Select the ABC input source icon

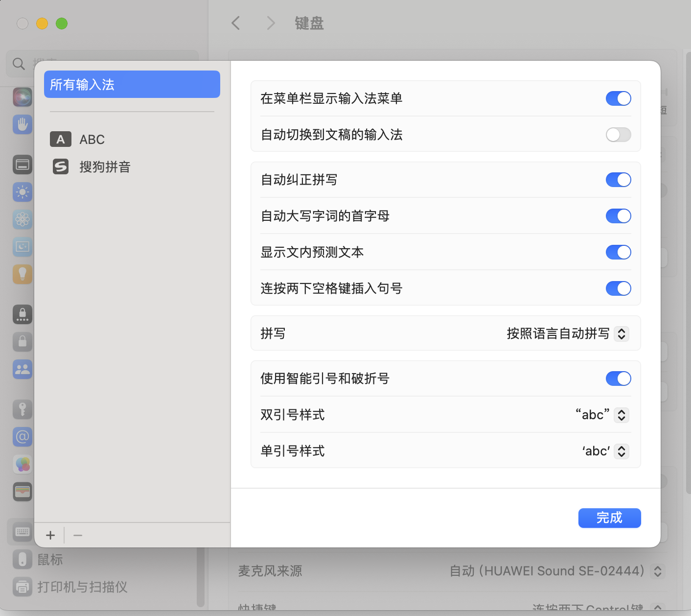tap(61, 140)
